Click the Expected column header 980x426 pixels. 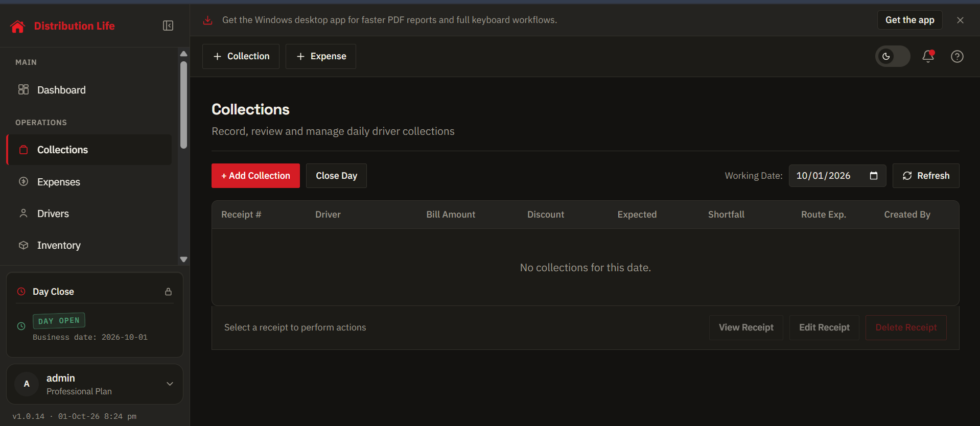point(637,215)
